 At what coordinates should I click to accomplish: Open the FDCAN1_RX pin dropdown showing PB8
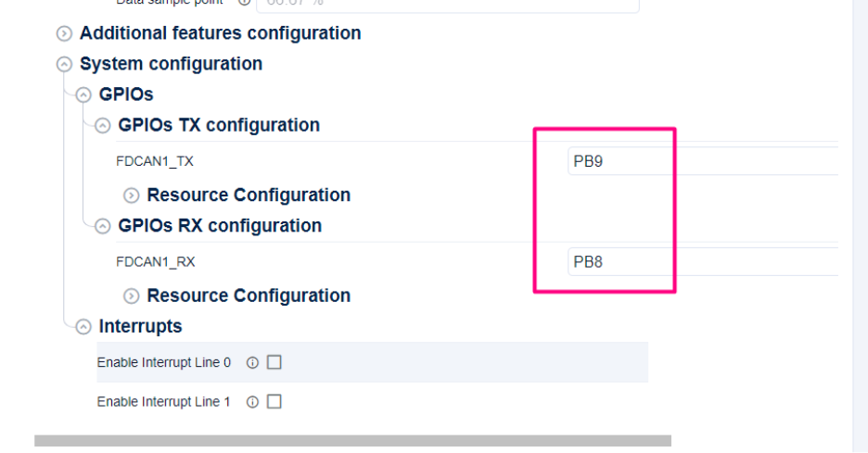point(701,262)
